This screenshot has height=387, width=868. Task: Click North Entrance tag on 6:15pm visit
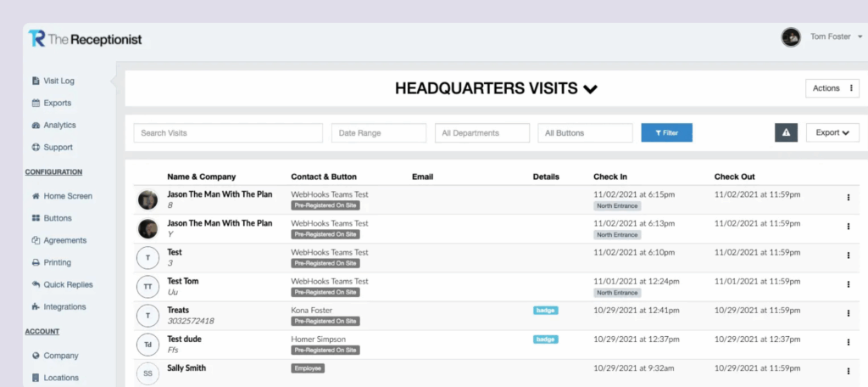pos(617,205)
